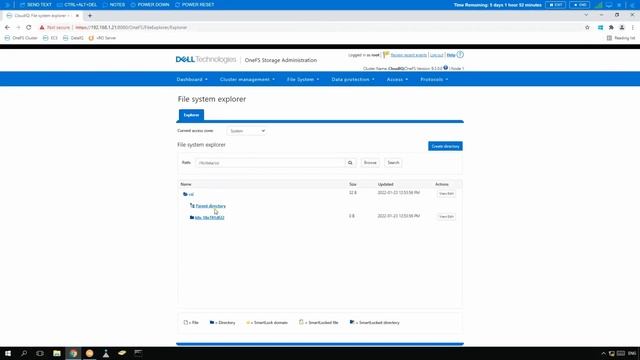640x360 pixels.
Task: Click the browser address bar URL
Action: pos(131,27)
